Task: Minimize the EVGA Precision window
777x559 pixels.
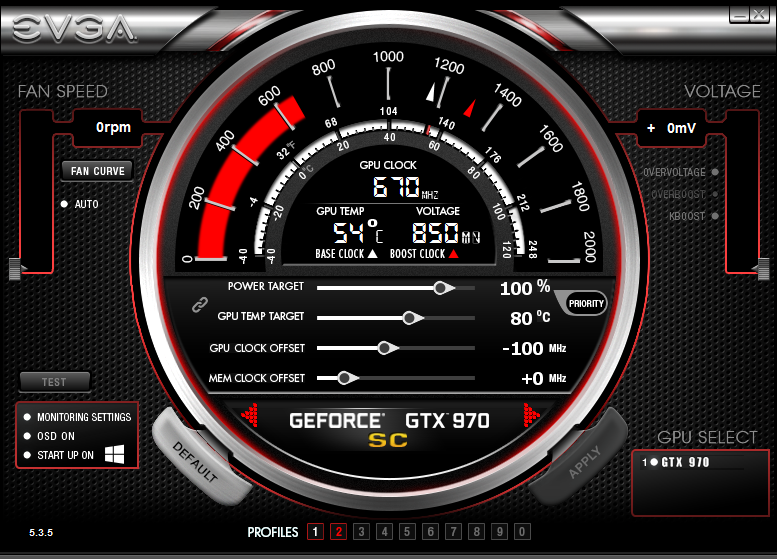Action: [739, 15]
